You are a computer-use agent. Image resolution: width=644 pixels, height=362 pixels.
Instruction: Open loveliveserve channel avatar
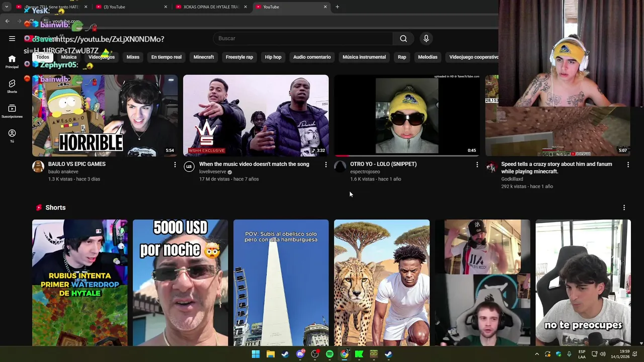point(189,167)
